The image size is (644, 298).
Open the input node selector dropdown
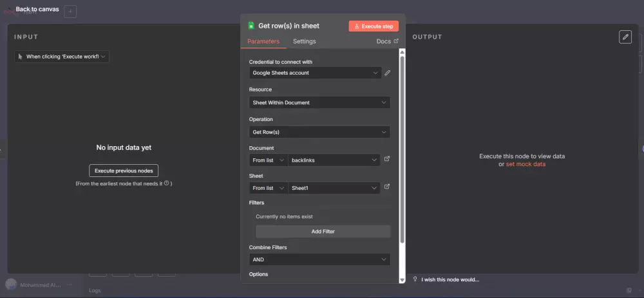[x=62, y=57]
